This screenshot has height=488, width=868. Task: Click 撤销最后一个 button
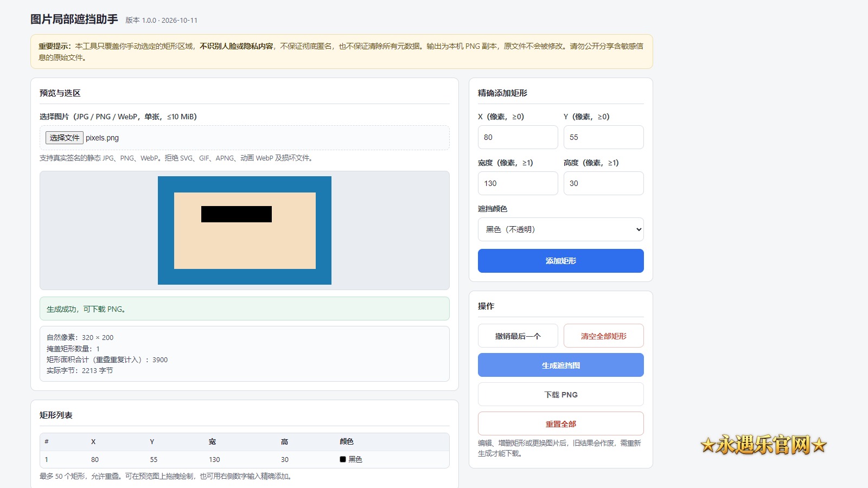click(518, 336)
